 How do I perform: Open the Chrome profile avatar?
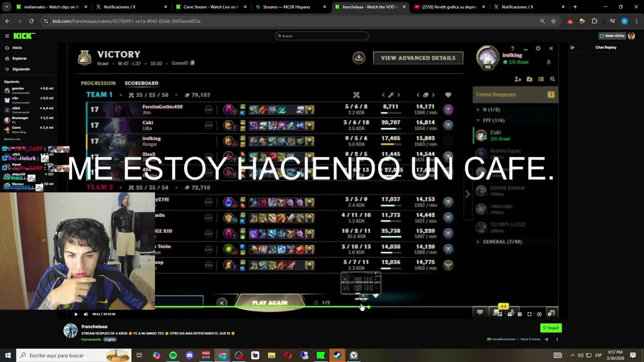coord(624,21)
